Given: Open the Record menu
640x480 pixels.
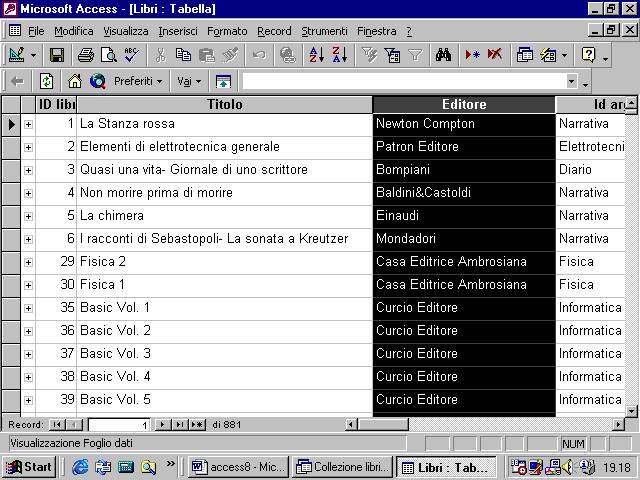Looking at the screenshot, I should [274, 31].
